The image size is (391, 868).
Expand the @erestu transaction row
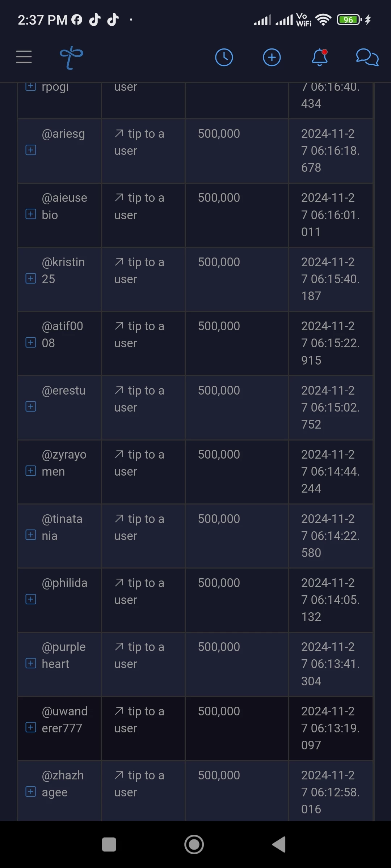31,407
